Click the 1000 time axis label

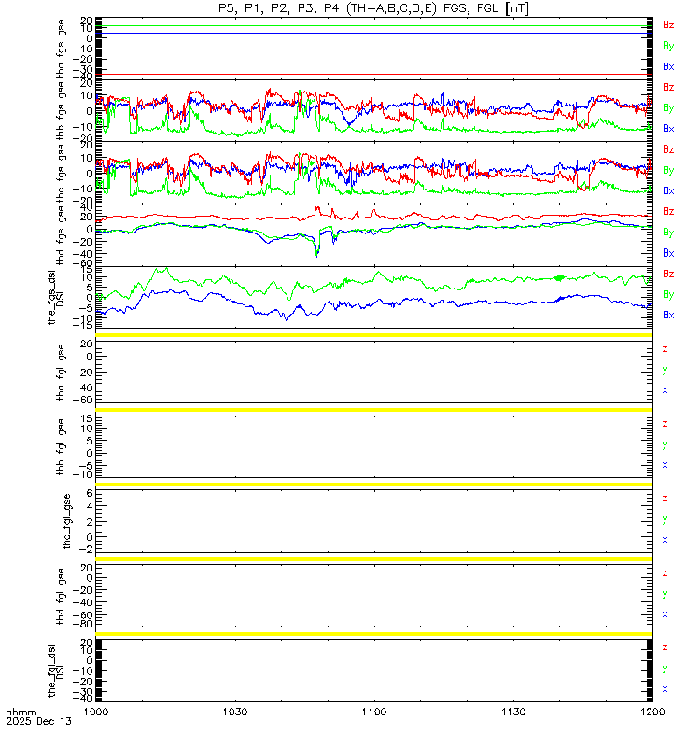96,712
